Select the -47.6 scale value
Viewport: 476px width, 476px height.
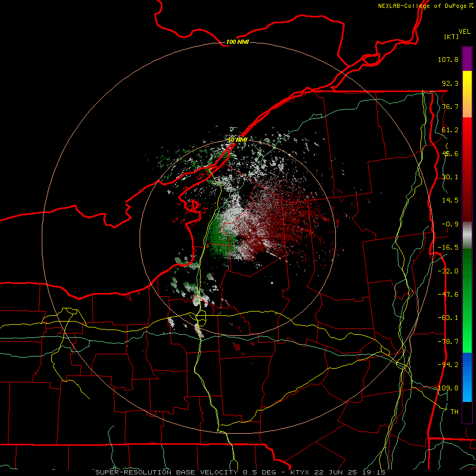pos(448,295)
